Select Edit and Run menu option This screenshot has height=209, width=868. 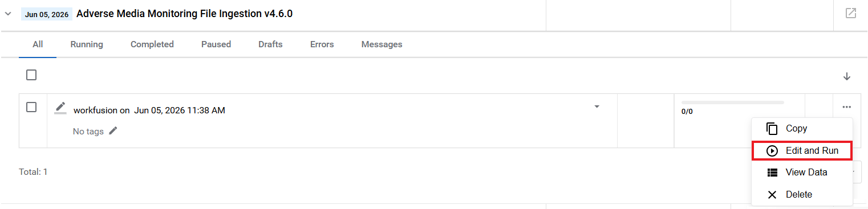(x=802, y=151)
